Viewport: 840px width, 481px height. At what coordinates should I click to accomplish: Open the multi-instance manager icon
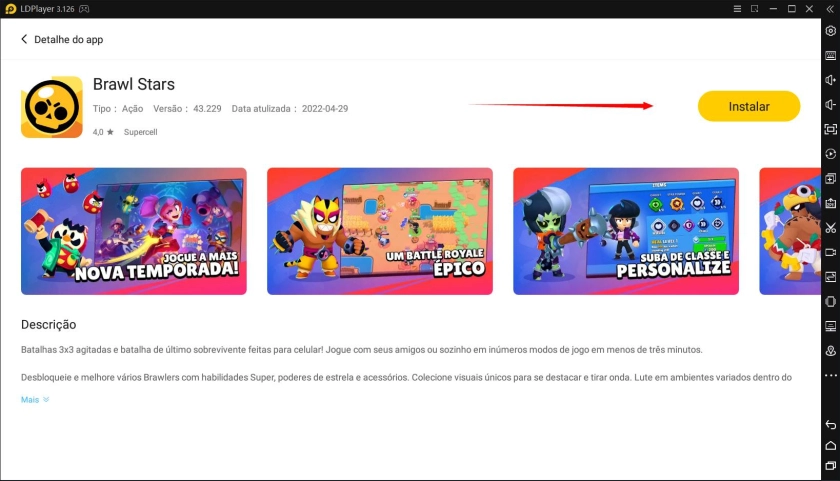tap(830, 178)
